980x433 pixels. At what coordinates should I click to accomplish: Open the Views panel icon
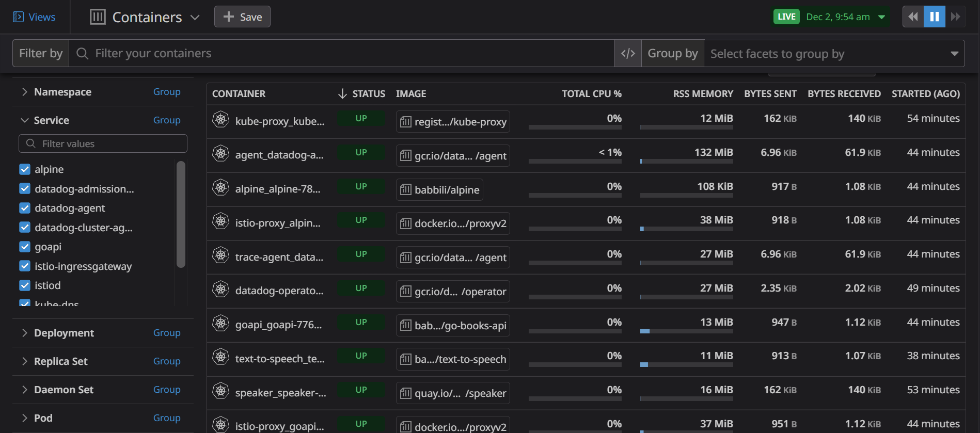18,17
